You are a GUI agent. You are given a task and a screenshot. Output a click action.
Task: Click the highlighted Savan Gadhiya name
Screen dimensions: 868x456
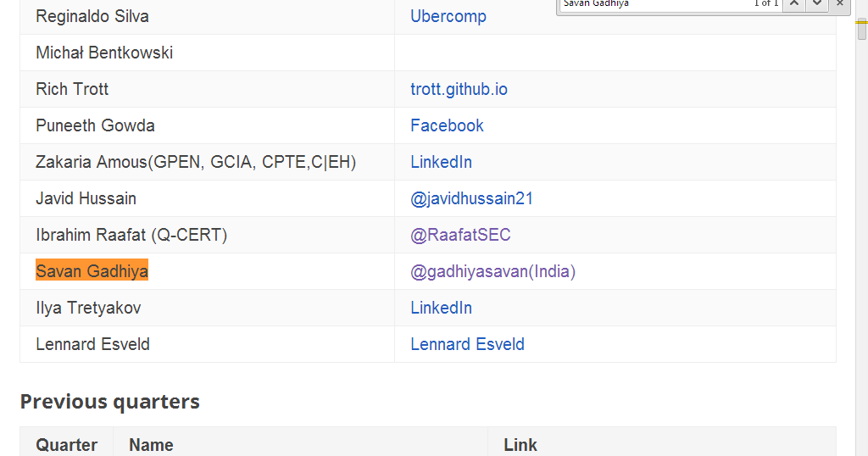(92, 271)
